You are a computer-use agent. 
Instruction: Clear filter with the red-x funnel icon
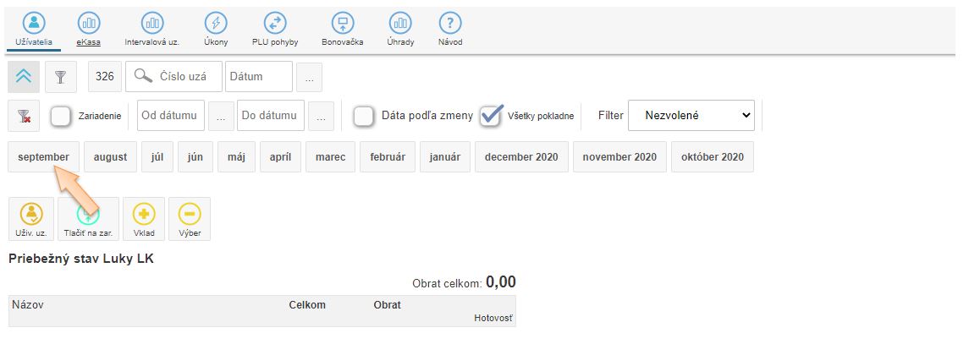24,116
